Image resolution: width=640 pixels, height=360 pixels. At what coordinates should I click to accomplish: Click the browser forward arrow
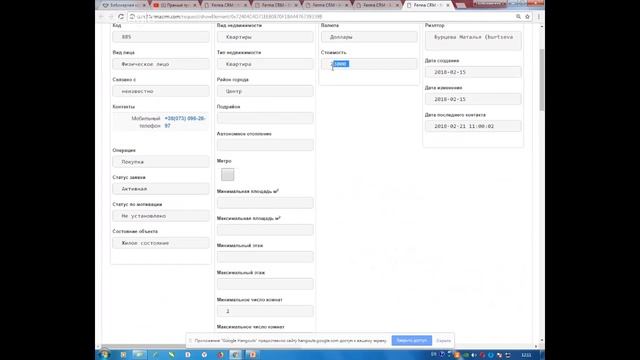[111, 17]
